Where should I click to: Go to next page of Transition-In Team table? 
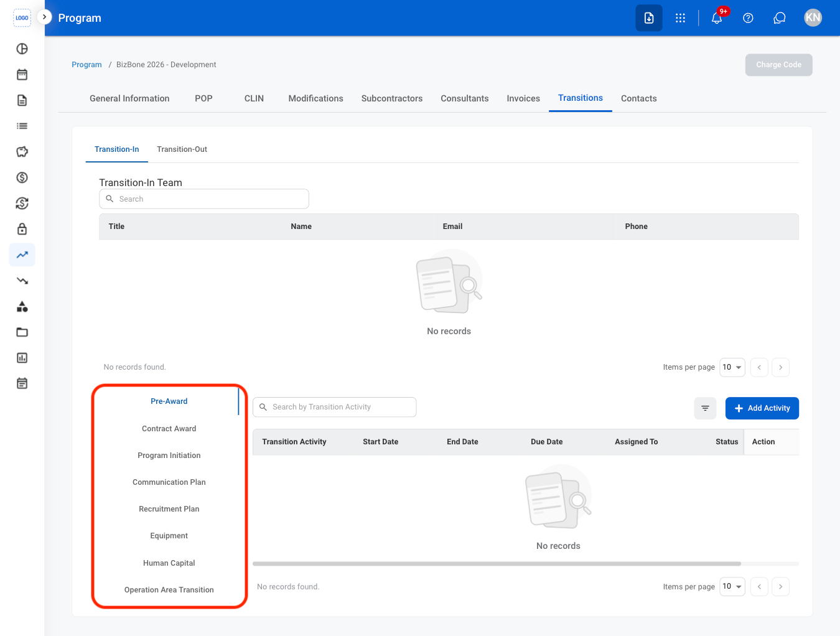(780, 367)
